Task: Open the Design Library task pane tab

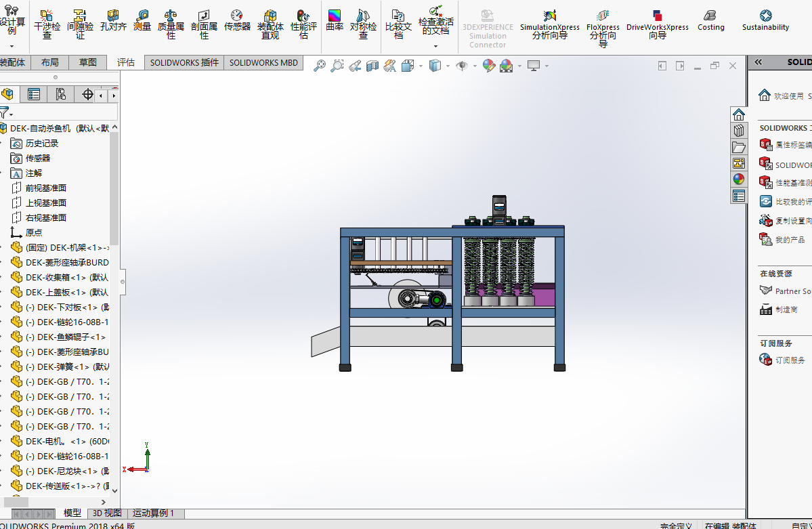Action: click(x=739, y=131)
